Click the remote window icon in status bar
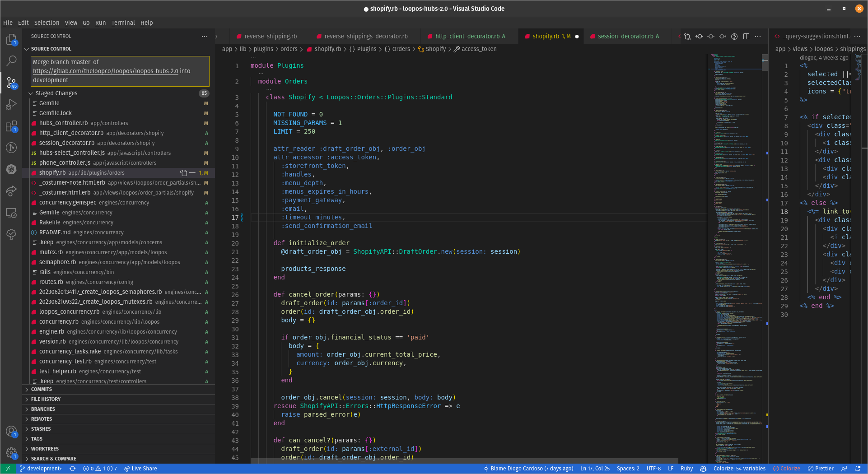The image size is (868, 474). click(8, 469)
